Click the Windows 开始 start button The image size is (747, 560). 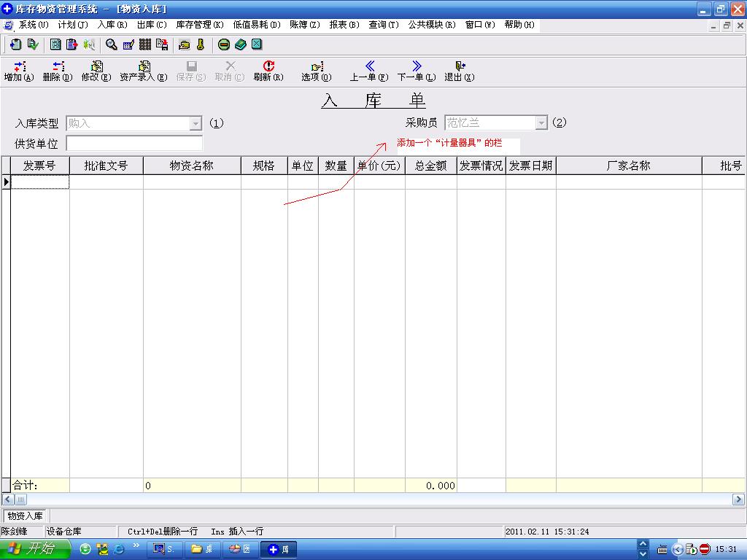[x=35, y=549]
